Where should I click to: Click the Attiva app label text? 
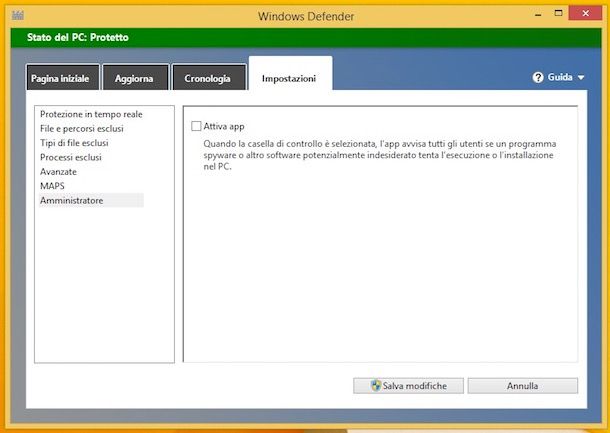pos(224,126)
